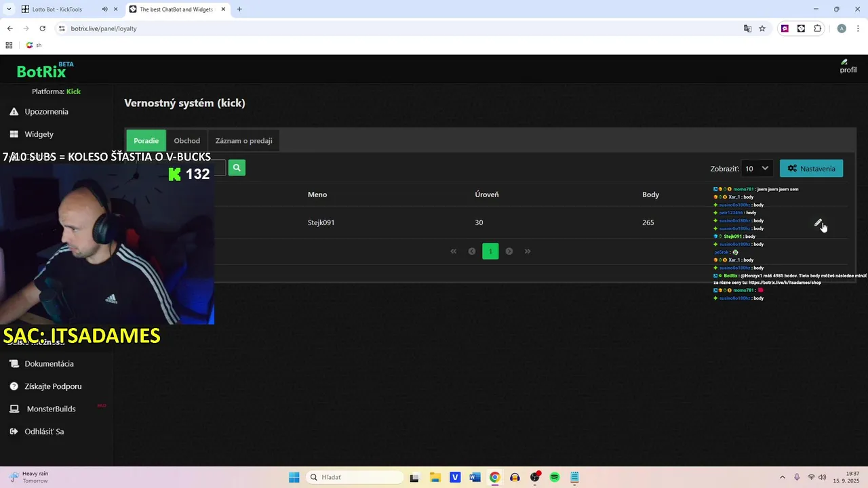Click the Odhlásiť Sa exit icon

point(14,431)
